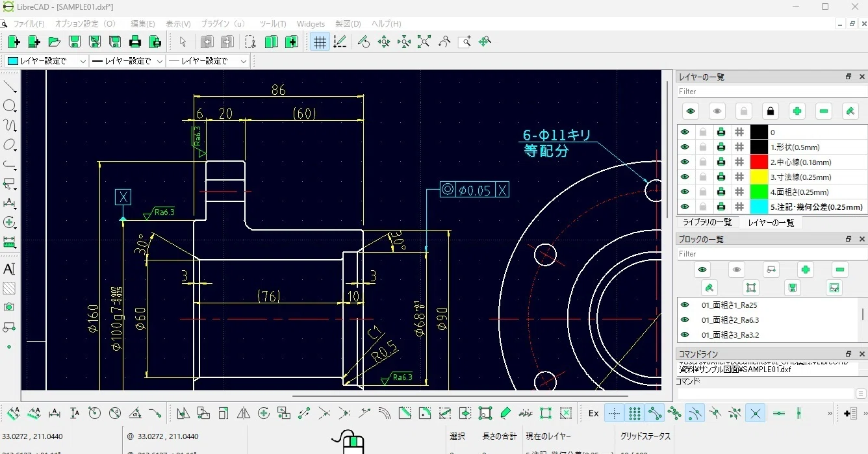868x454 pixels.
Task: Remove layer with green minus button
Action: point(824,111)
